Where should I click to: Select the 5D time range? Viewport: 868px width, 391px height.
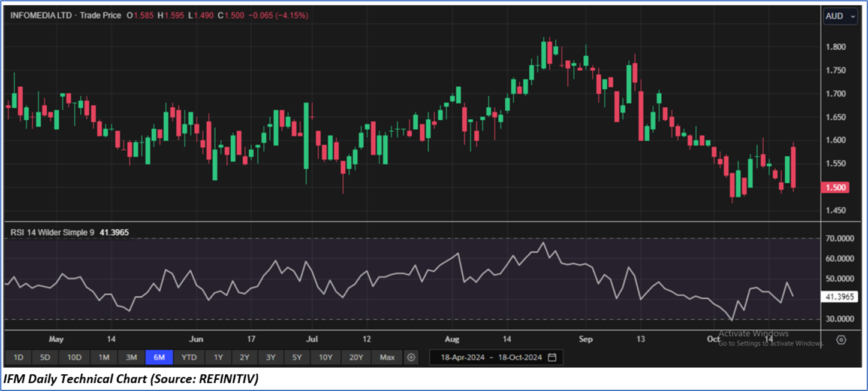[45, 357]
